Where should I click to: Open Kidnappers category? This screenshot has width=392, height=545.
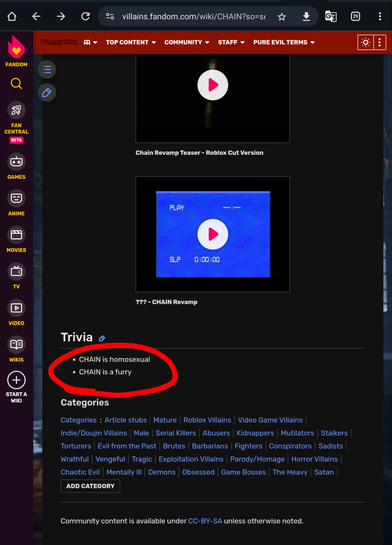(x=255, y=433)
